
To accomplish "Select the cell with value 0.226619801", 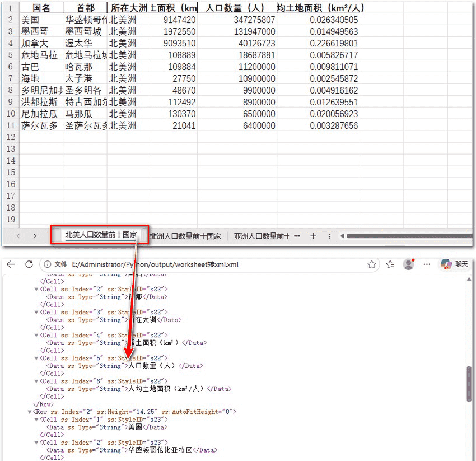I will [x=318, y=44].
